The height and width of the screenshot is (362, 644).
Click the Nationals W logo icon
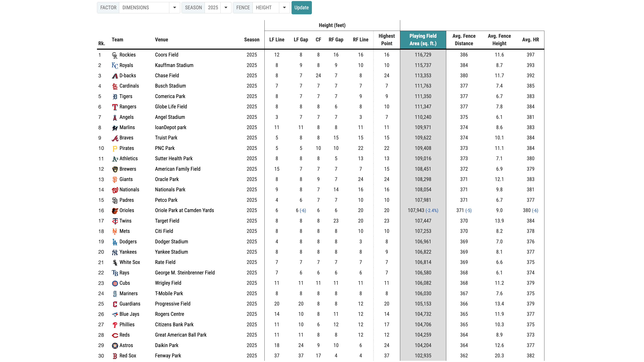click(x=115, y=190)
